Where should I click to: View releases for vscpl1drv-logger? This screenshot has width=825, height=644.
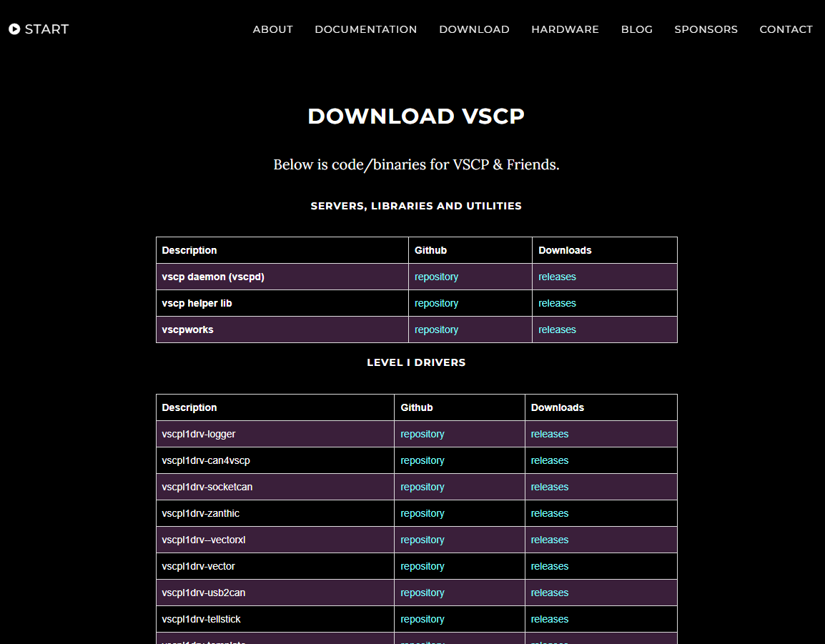549,434
